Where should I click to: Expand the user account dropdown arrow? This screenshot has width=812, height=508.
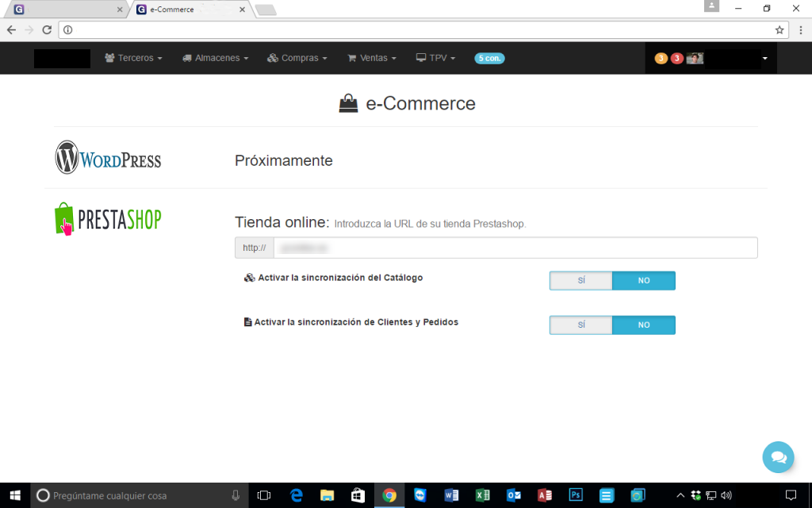coord(764,59)
